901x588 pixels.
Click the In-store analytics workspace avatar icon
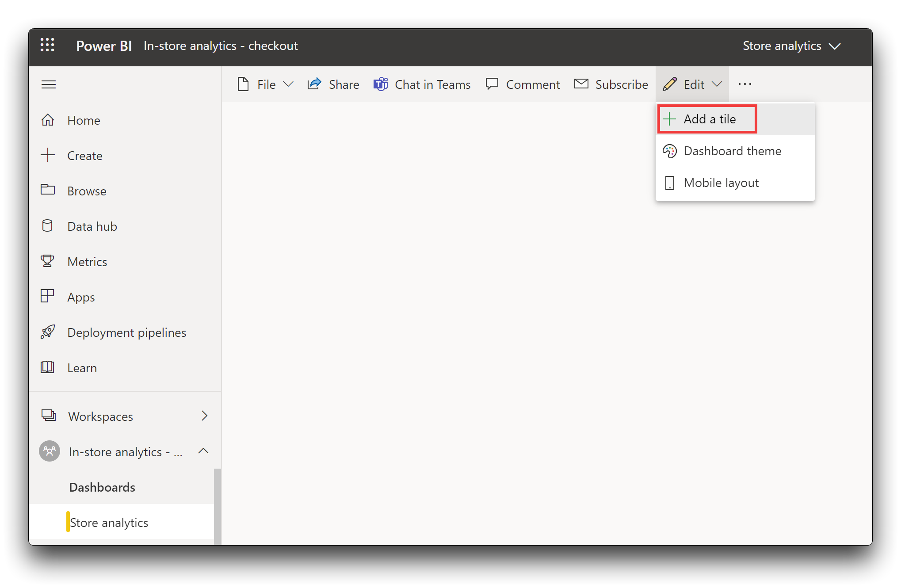[50, 451]
